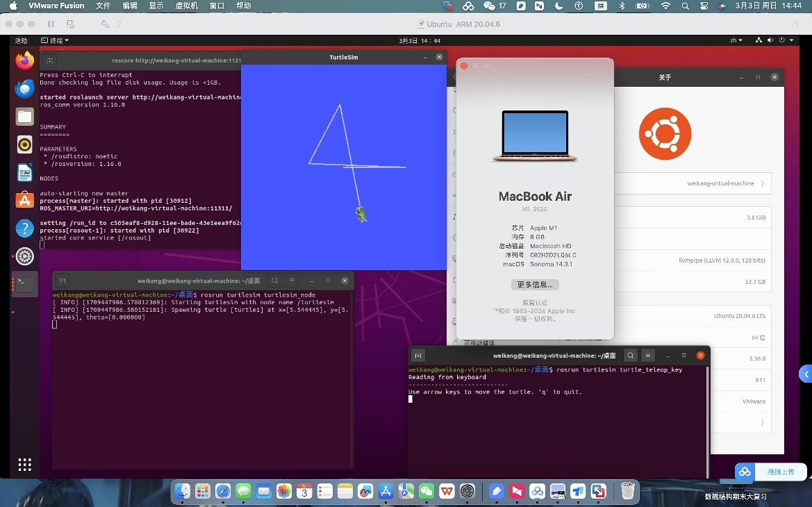Open Control Center in macOS menu bar
812x507 pixels.
pyautogui.click(x=704, y=6)
